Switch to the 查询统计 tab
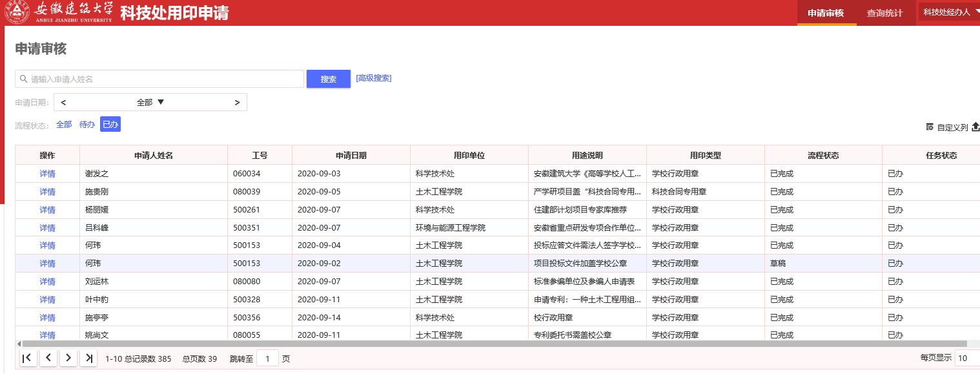The height and width of the screenshot is (374, 980). coord(884,13)
